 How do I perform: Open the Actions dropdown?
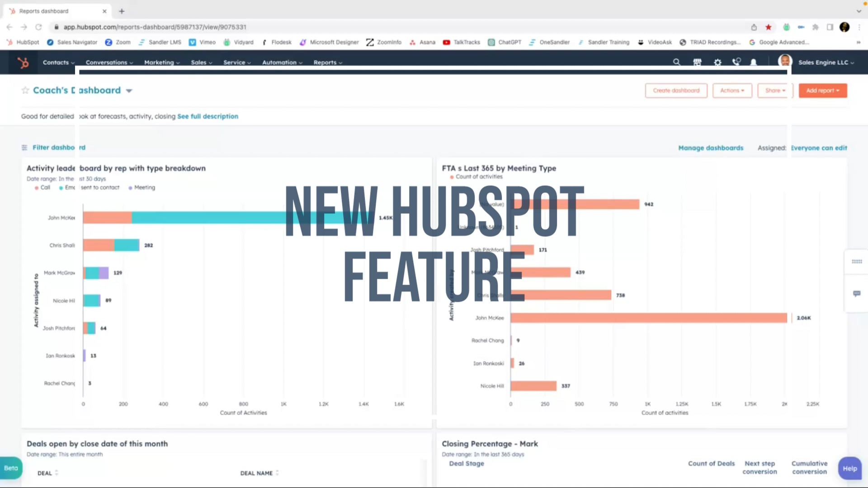pos(732,90)
